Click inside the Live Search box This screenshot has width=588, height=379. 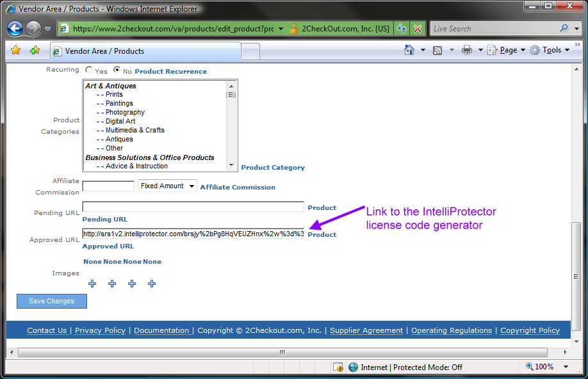494,29
